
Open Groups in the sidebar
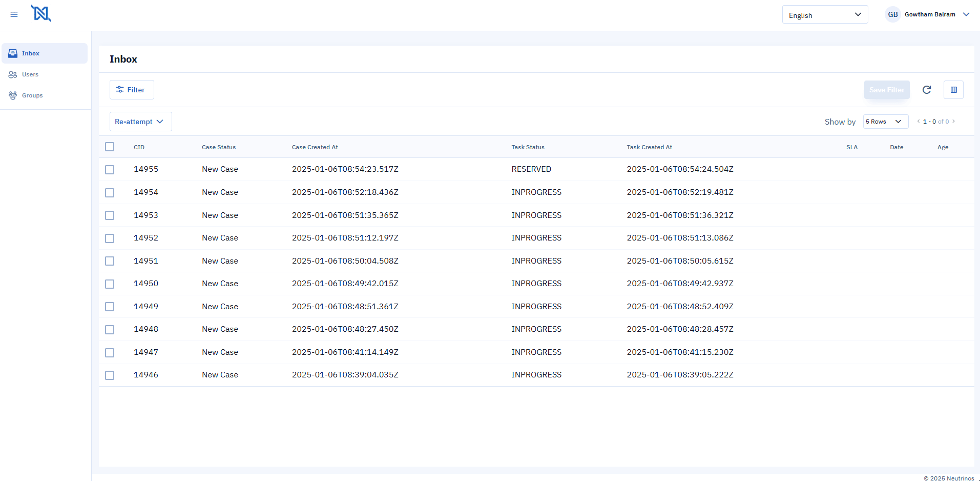32,95
